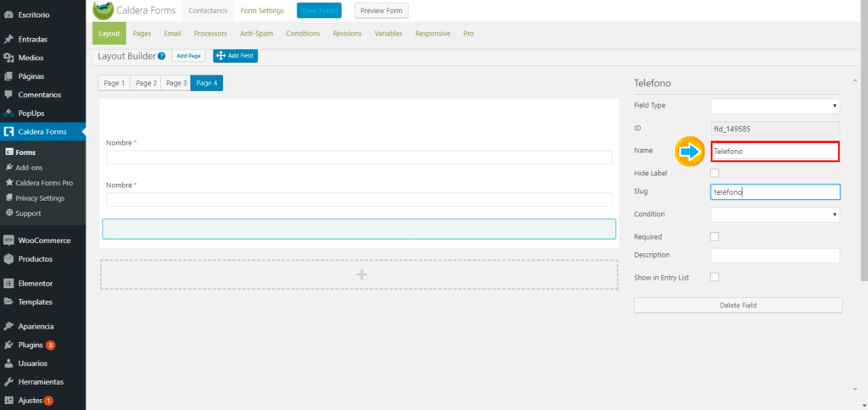868x410 pixels.
Task: Click the Caldera Forms logo icon
Action: point(103,10)
